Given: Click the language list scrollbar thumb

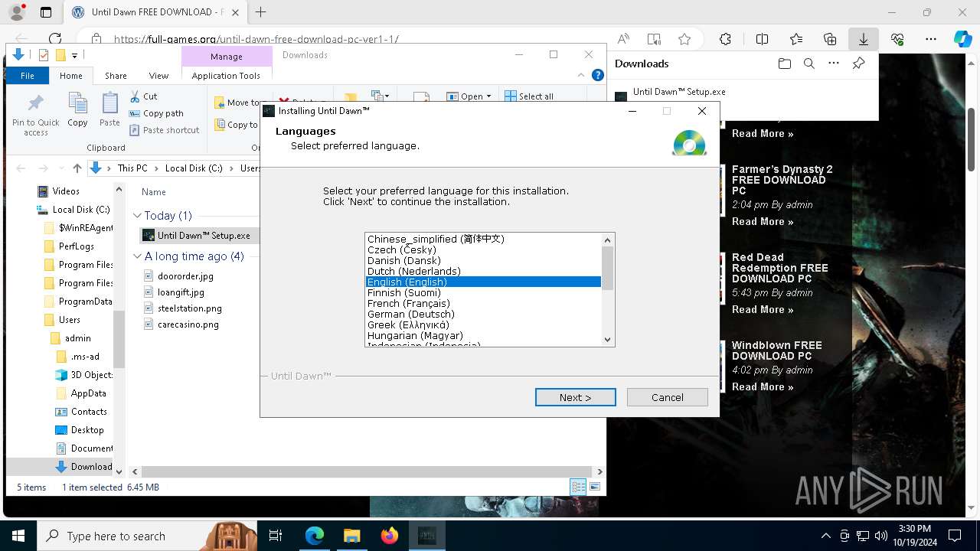Looking at the screenshot, I should pyautogui.click(x=608, y=268).
